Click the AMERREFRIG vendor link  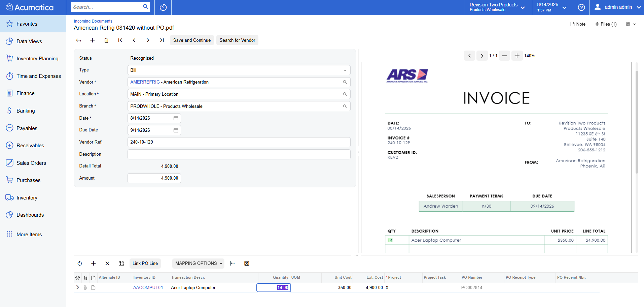[x=145, y=82]
